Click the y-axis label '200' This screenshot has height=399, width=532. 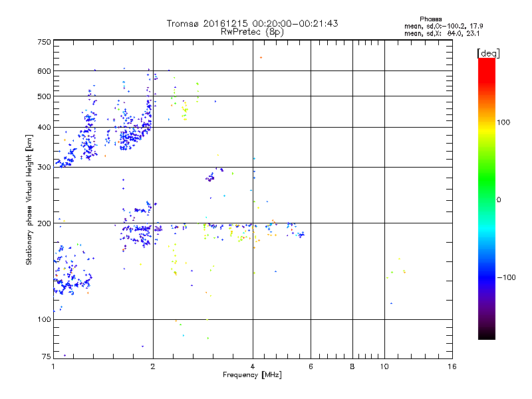click(x=45, y=223)
